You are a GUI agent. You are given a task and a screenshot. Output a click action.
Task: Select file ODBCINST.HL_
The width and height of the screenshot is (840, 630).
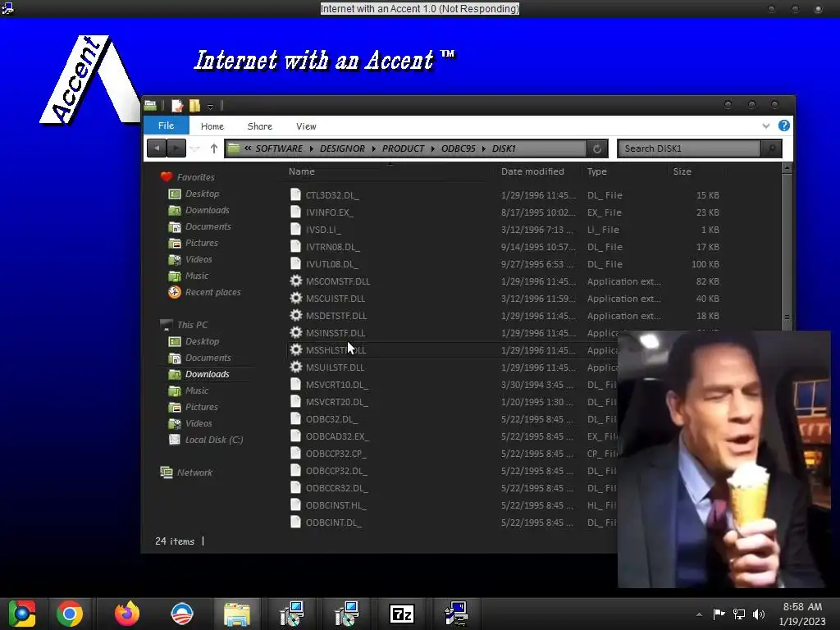tap(336, 505)
